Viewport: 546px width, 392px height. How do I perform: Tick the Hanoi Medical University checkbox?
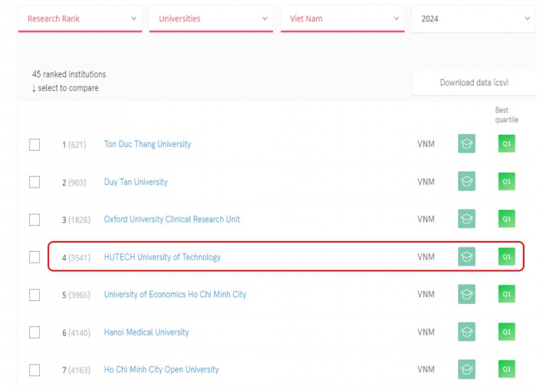(x=34, y=332)
